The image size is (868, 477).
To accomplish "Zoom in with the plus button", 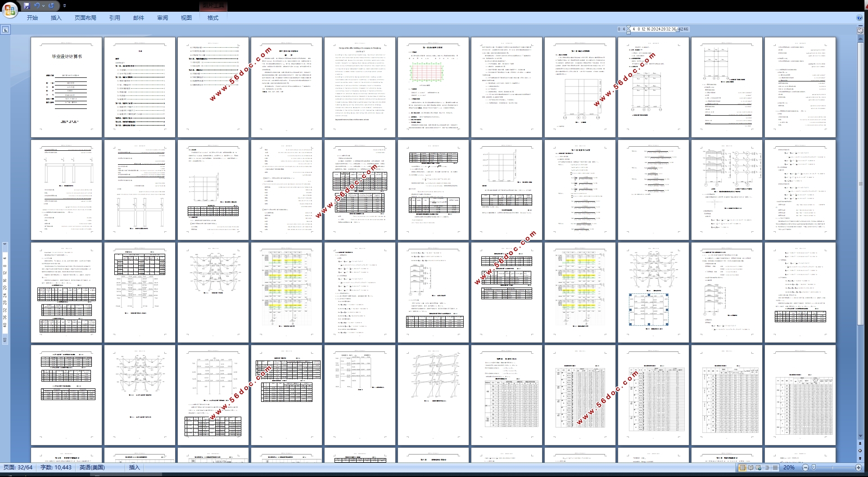I will click(859, 468).
